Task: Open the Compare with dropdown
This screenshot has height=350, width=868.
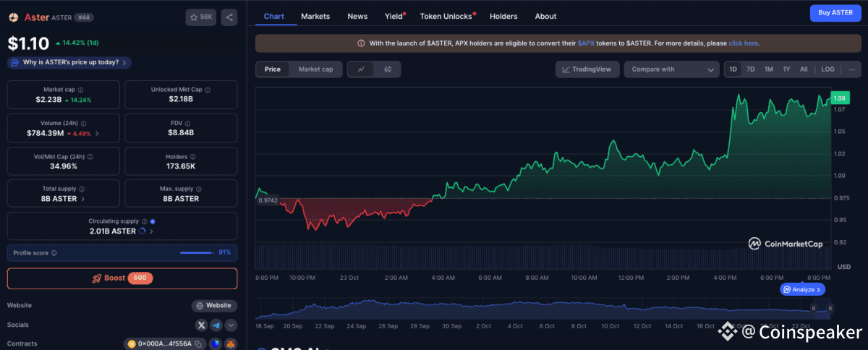Action: click(673, 69)
